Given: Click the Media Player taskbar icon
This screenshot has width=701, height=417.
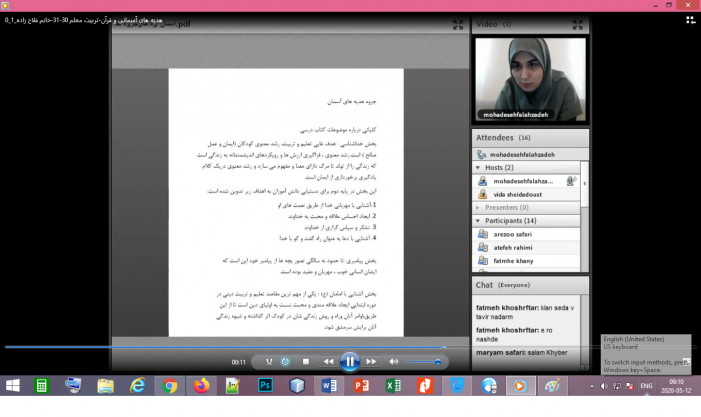Looking at the screenshot, I should click(520, 386).
